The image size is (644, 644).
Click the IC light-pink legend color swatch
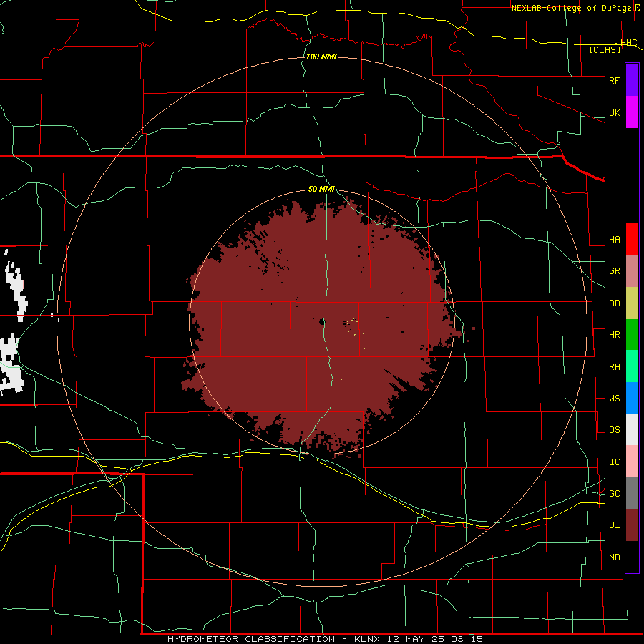click(632, 462)
